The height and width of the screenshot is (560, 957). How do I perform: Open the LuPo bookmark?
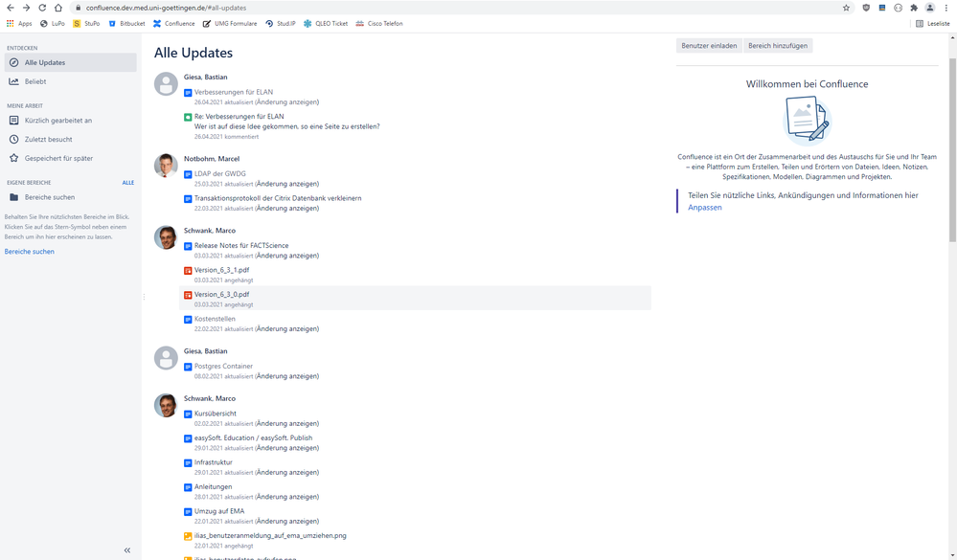[52, 24]
